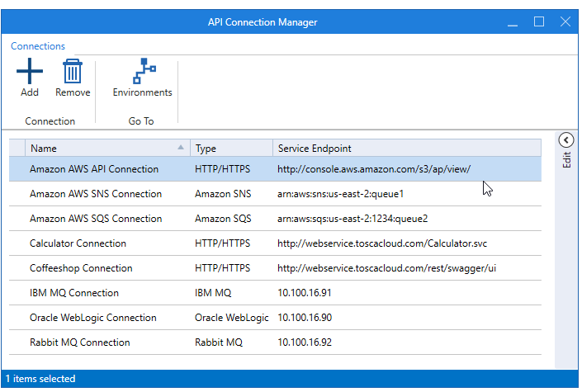
Task: Click the Coffeeshop swagger endpoint cell
Action: [x=386, y=268]
